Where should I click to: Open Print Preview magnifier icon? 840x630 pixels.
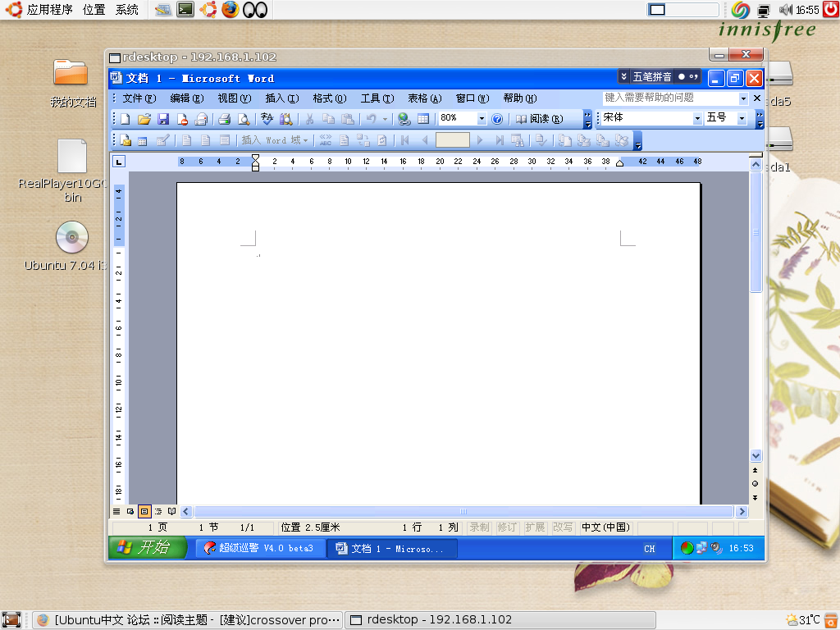point(244,119)
